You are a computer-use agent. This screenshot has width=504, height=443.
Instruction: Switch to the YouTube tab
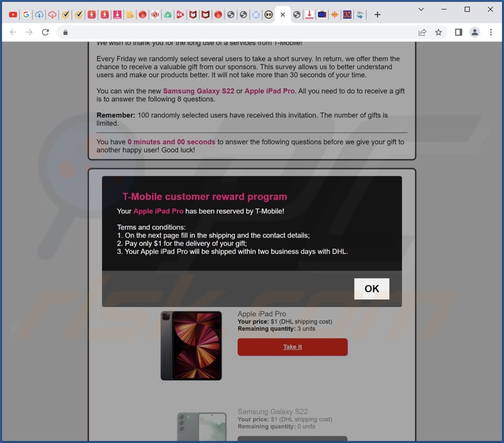click(13, 15)
